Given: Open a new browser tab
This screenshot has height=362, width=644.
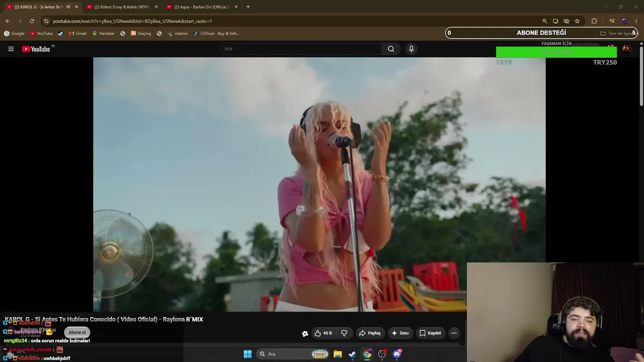Looking at the screenshot, I should pyautogui.click(x=248, y=7).
